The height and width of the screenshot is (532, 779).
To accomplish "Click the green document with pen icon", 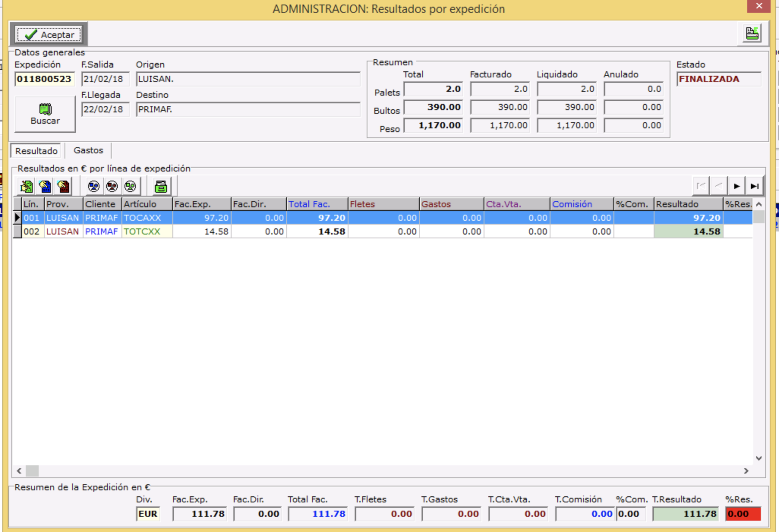I will pyautogui.click(x=27, y=186).
